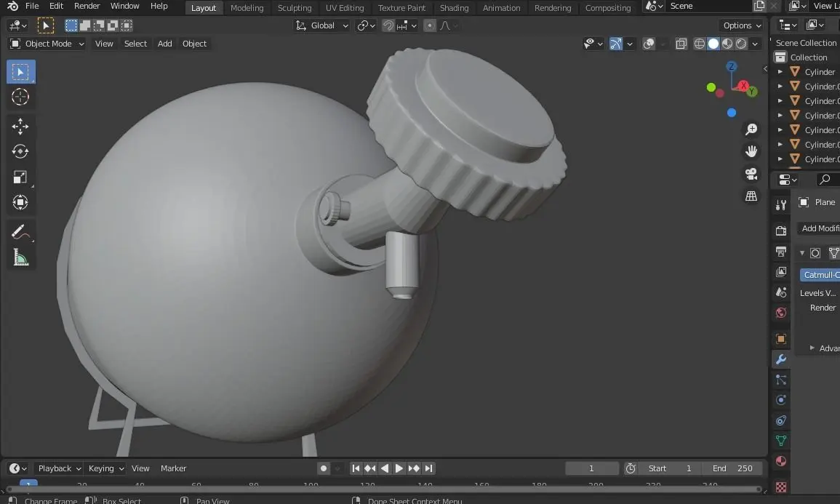This screenshot has height=504, width=840.
Task: Open the Playback dropdown
Action: 58,468
